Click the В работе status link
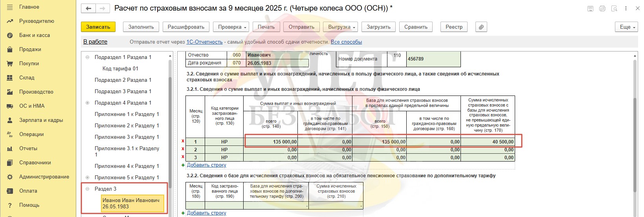 coord(95,42)
